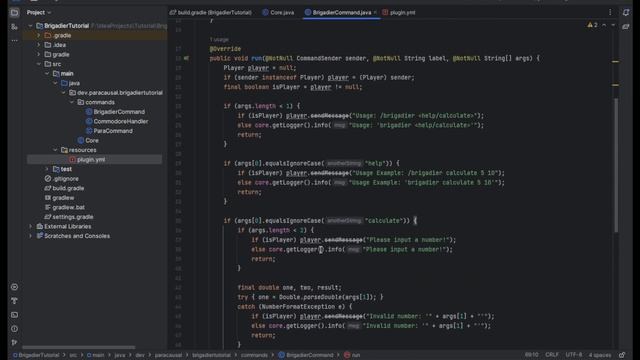Open editor tabs options kebab menu

(610, 13)
